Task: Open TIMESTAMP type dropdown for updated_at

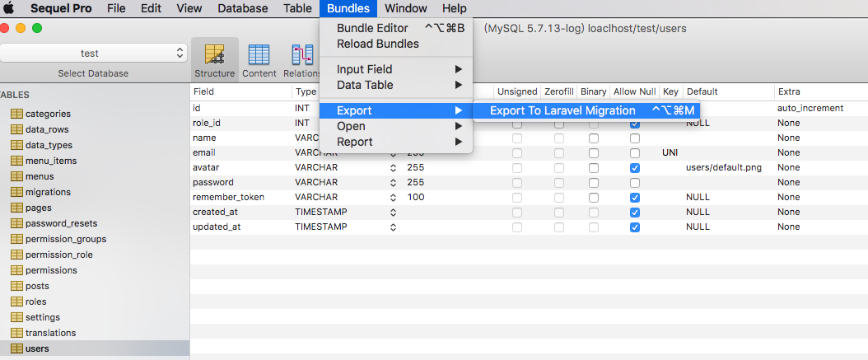Action: (x=393, y=227)
